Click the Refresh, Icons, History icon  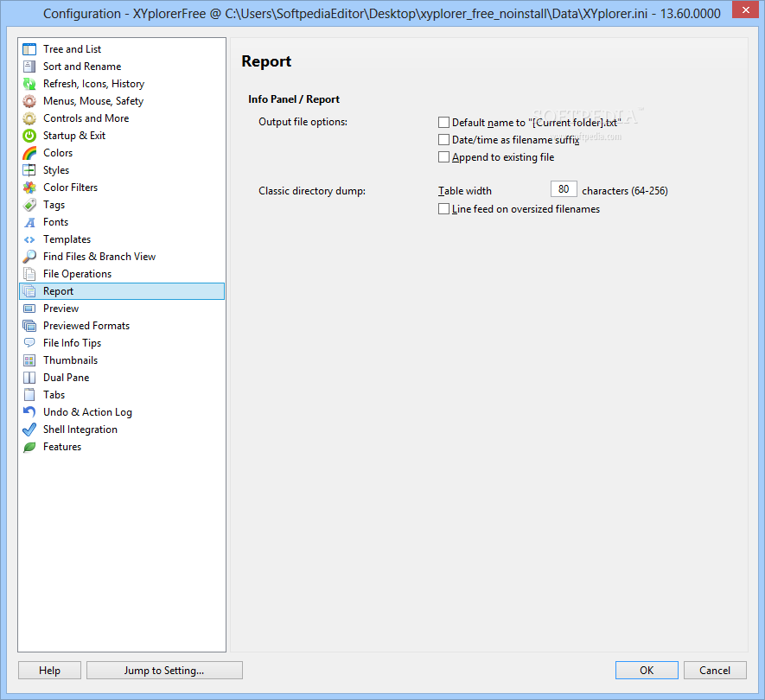point(29,84)
